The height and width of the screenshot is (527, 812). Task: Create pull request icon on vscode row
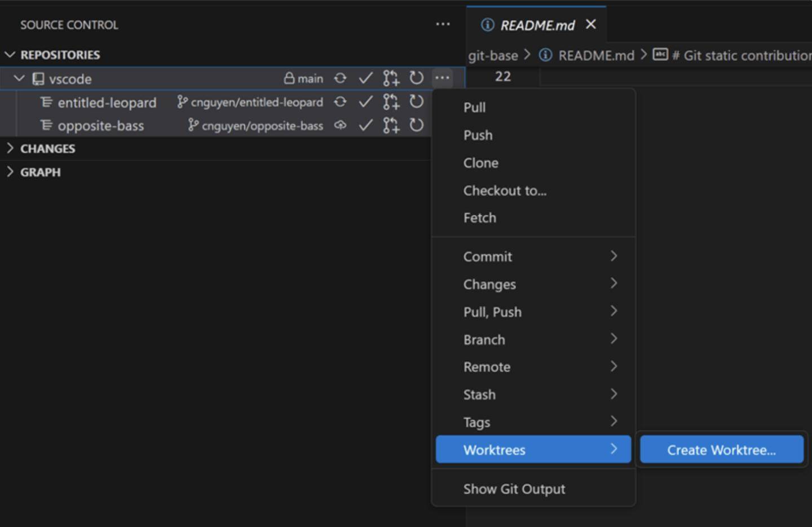(391, 78)
